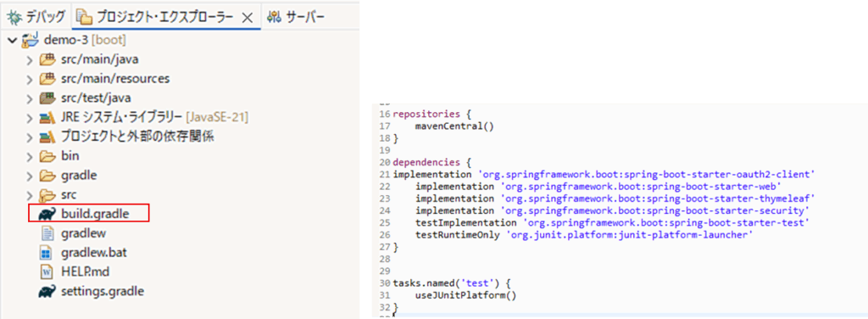Switch to the サーバー tab
868x319 pixels.
pos(295,17)
